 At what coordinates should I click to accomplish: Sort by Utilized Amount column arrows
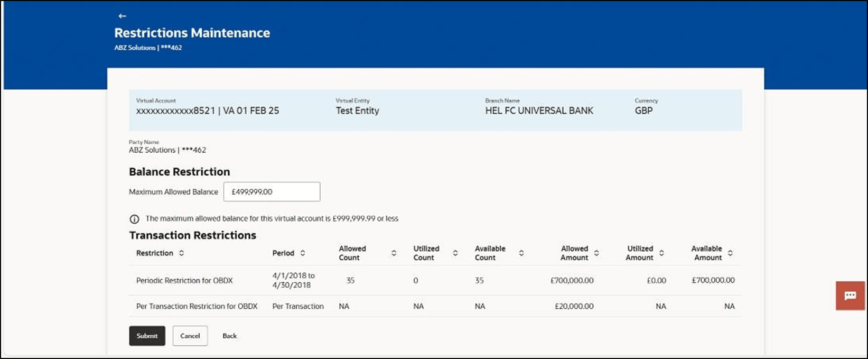coord(661,253)
